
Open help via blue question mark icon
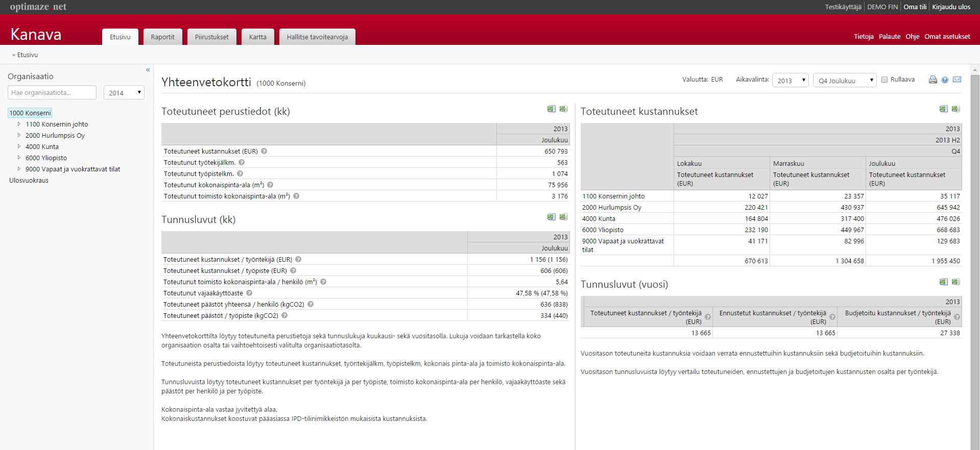[945, 80]
